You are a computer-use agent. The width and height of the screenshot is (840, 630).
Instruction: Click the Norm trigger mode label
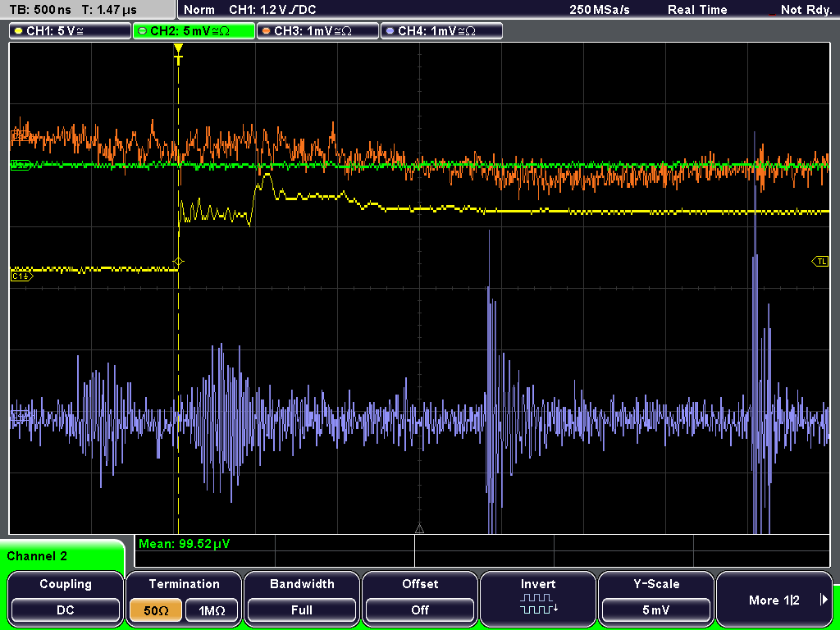199,10
